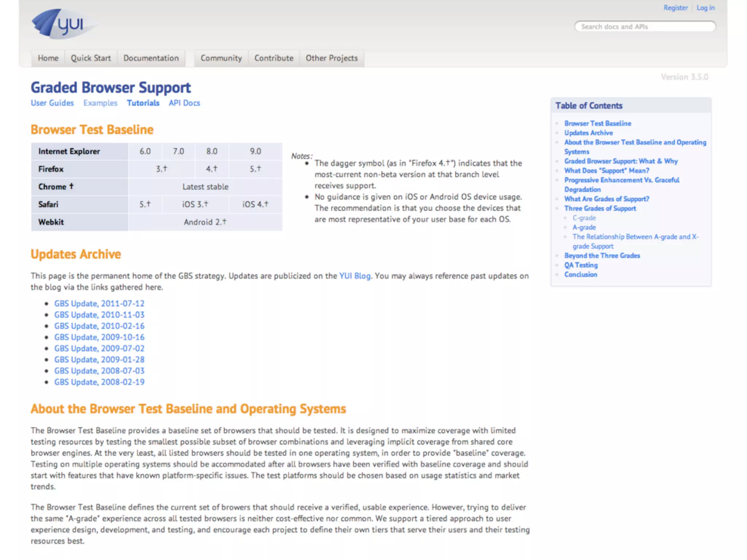Open GBS Update, 2011-07-12 link
This screenshot has width=747, height=560.
tap(99, 304)
